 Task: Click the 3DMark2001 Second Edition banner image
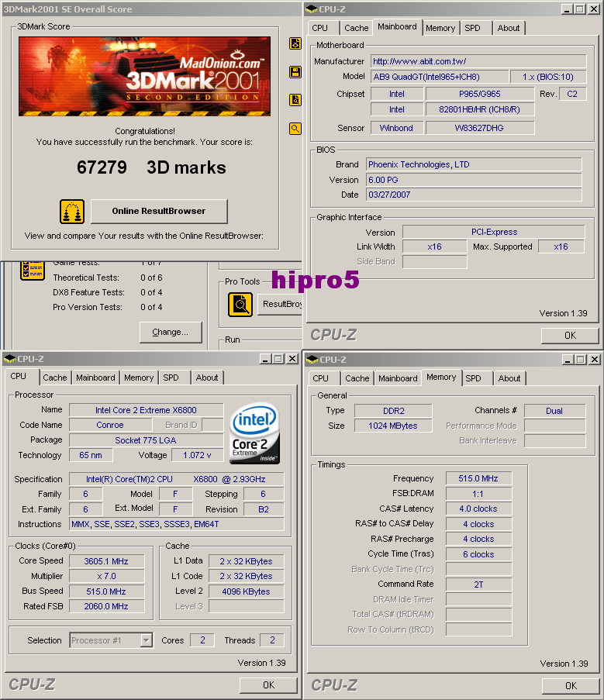click(145, 76)
